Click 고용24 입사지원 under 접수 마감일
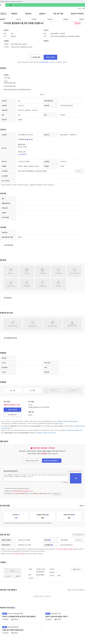This screenshot has width=85, height=644. pos(12,410)
